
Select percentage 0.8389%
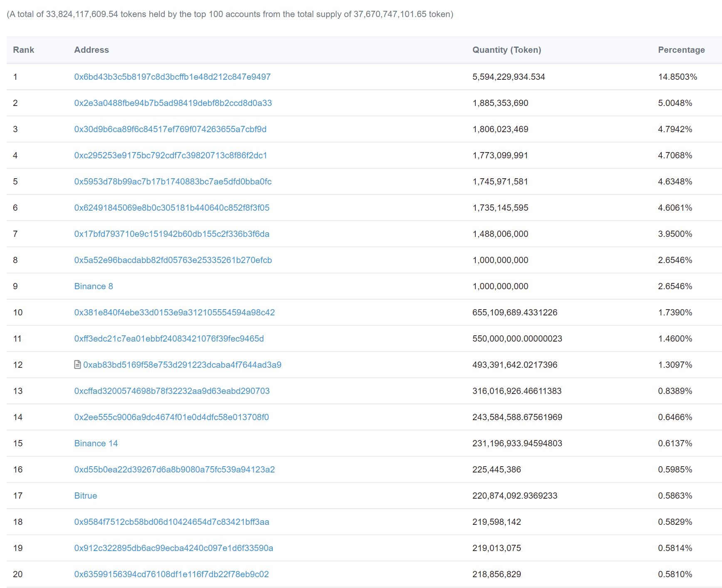675,391
